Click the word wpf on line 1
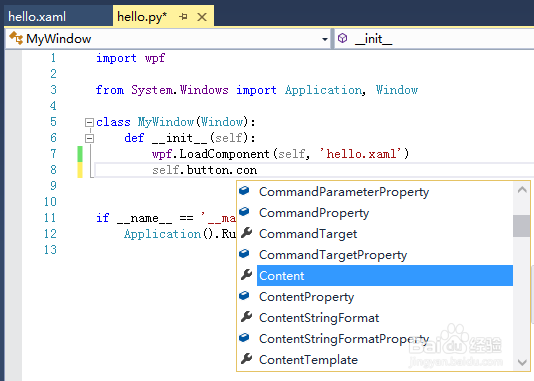Viewport: 534px width, 381px height. (x=155, y=58)
